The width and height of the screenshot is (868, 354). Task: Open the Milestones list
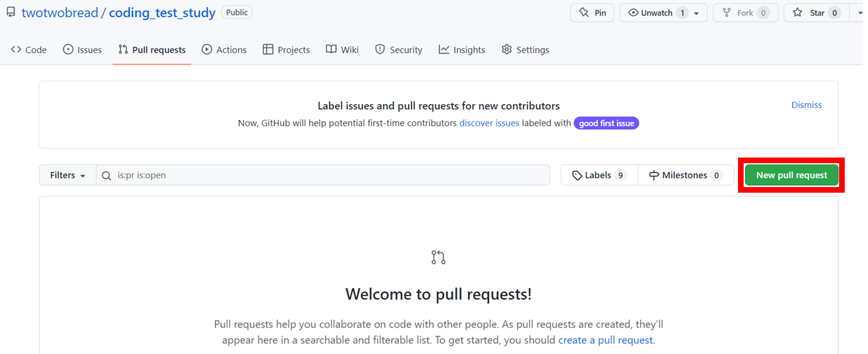pyautogui.click(x=686, y=175)
